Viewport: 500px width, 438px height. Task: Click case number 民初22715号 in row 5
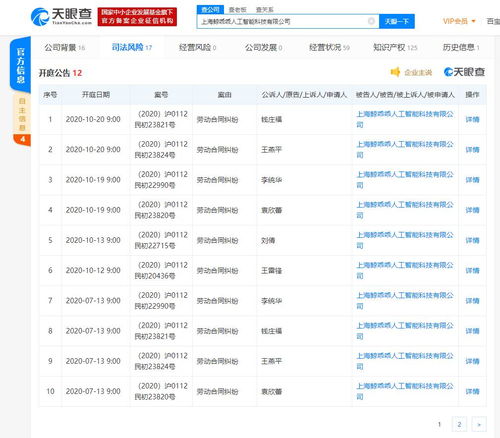pyautogui.click(x=155, y=246)
